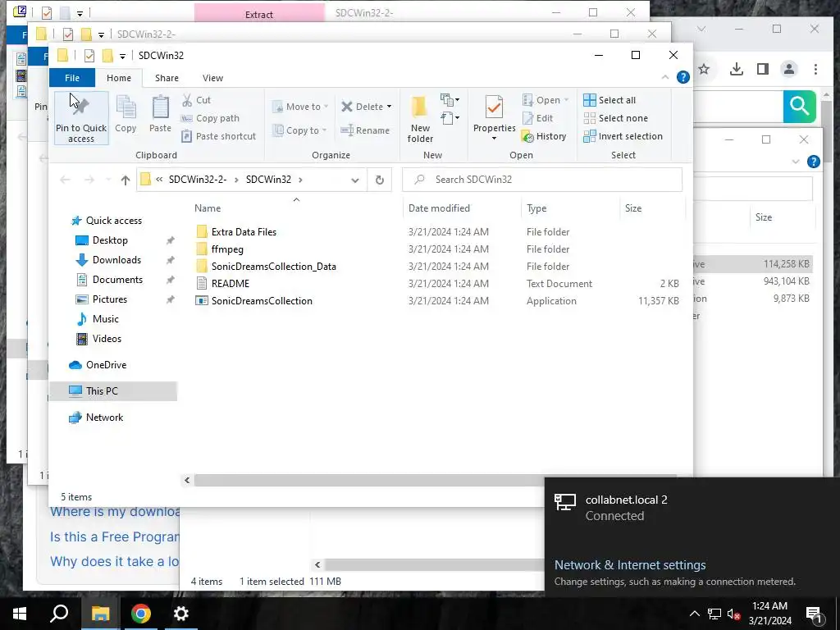Click taskbar search magnifier icon
840x630 pixels.
[59, 614]
